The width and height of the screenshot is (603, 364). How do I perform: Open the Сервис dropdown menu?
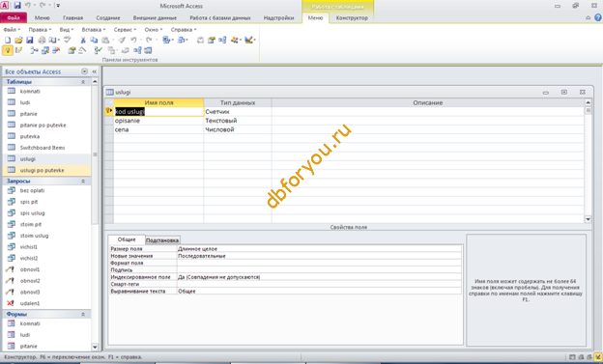[125, 30]
